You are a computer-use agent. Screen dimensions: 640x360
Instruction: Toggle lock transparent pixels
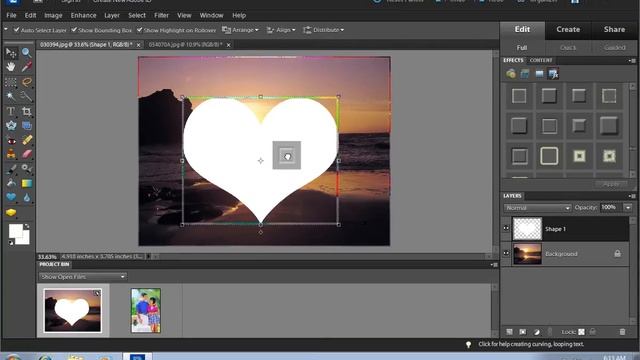[581, 332]
